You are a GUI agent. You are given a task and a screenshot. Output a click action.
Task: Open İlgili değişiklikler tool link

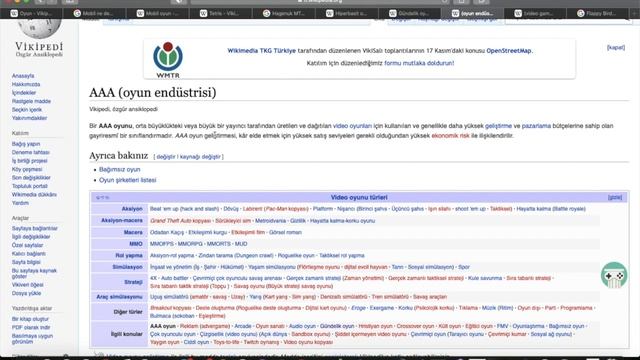click(x=31, y=237)
